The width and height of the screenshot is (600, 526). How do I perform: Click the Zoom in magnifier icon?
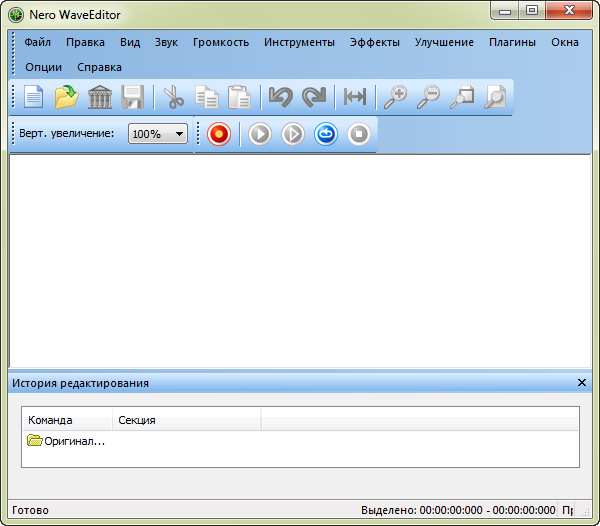395,97
